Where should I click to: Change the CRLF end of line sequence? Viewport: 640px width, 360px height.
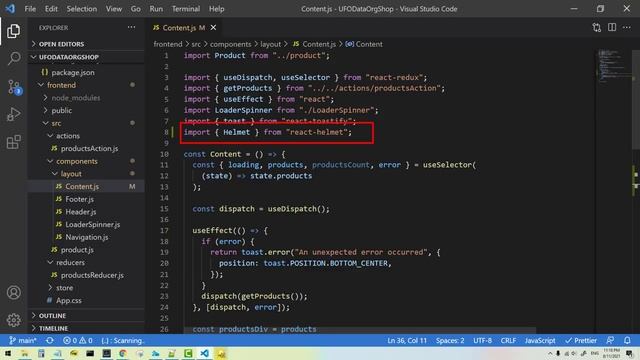pyautogui.click(x=508, y=340)
